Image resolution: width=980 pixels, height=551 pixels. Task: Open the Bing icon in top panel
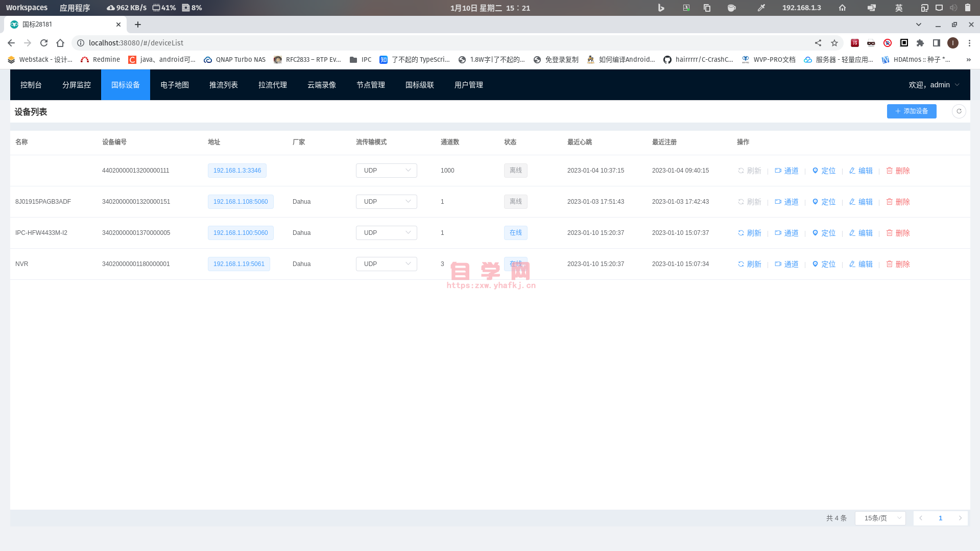coord(661,8)
